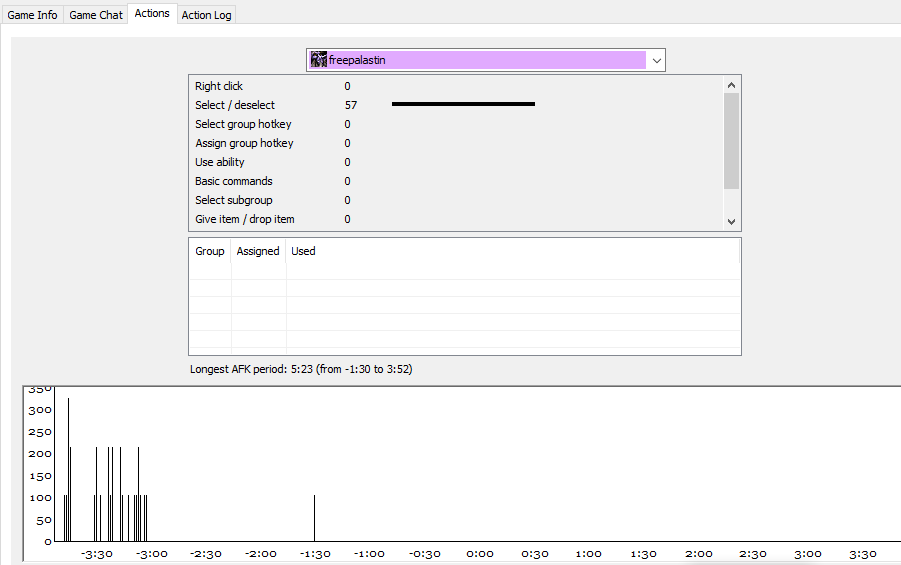Click the Select / deselect black bar
901x565 pixels.
[x=463, y=104]
